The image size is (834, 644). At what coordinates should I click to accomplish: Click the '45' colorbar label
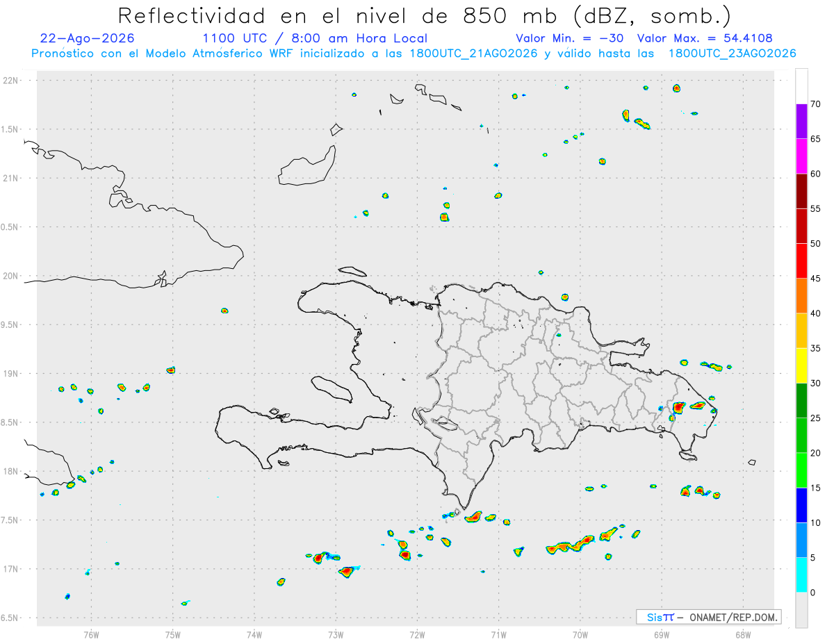816,279
